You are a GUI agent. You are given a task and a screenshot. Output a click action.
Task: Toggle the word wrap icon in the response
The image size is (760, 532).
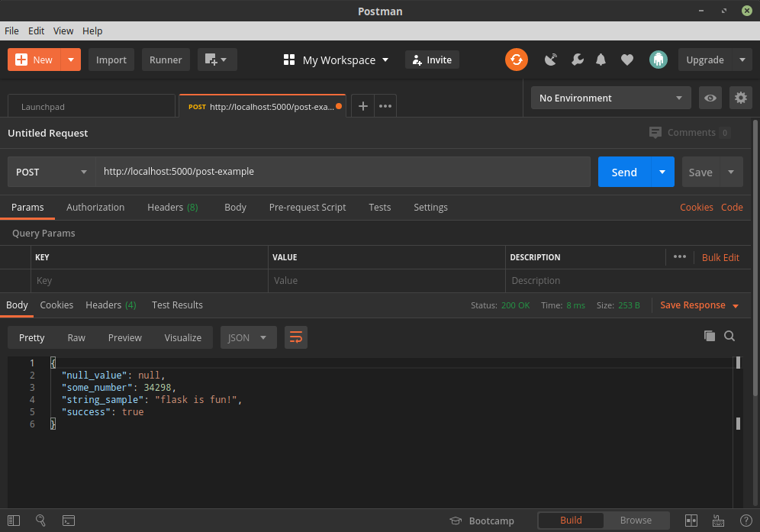[x=295, y=337]
